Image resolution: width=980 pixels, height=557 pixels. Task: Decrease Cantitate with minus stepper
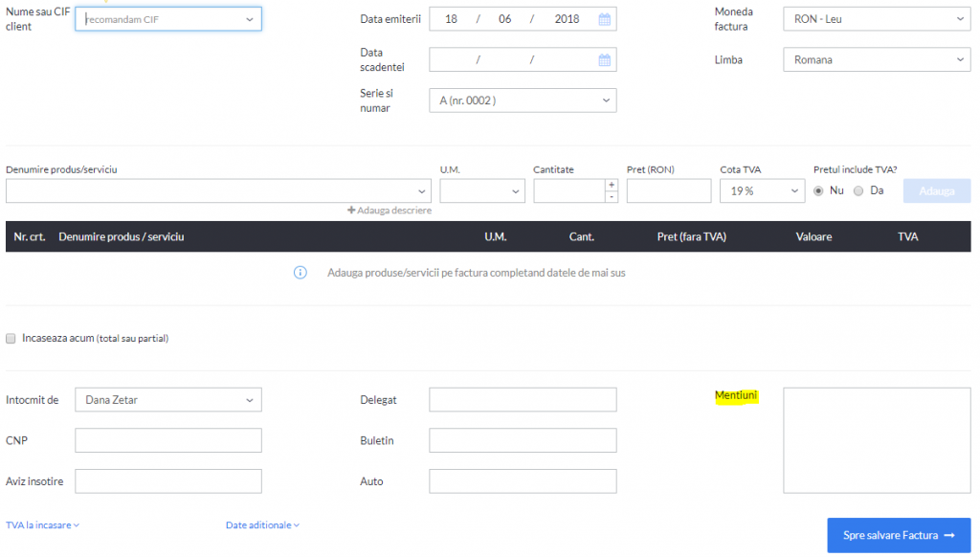pyautogui.click(x=612, y=197)
